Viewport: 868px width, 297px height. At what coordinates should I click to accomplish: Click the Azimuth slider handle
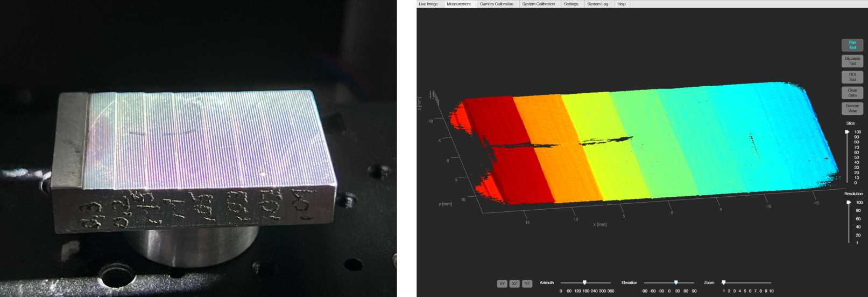click(584, 282)
